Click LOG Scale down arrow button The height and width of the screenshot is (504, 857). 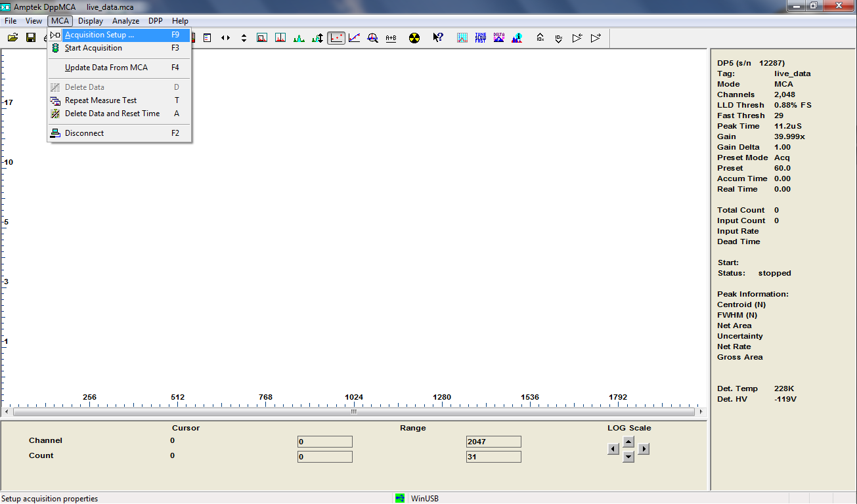tap(628, 457)
